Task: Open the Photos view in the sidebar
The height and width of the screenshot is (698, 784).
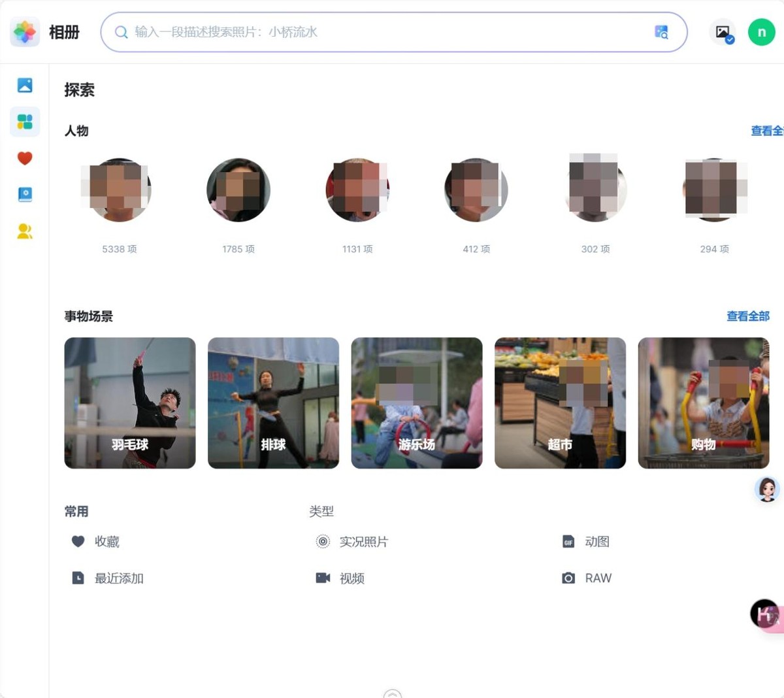Action: (x=25, y=85)
